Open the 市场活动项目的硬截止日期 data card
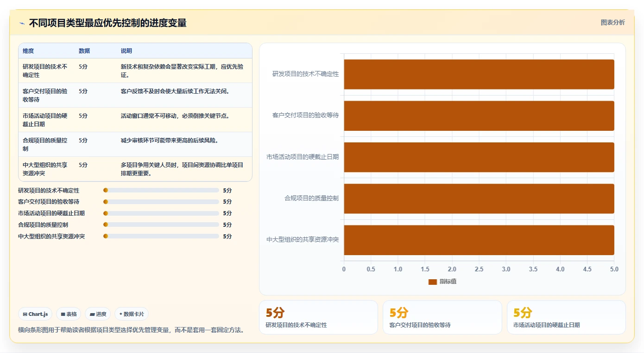Viewport: 644px width, 353px height. pyautogui.click(x=566, y=317)
